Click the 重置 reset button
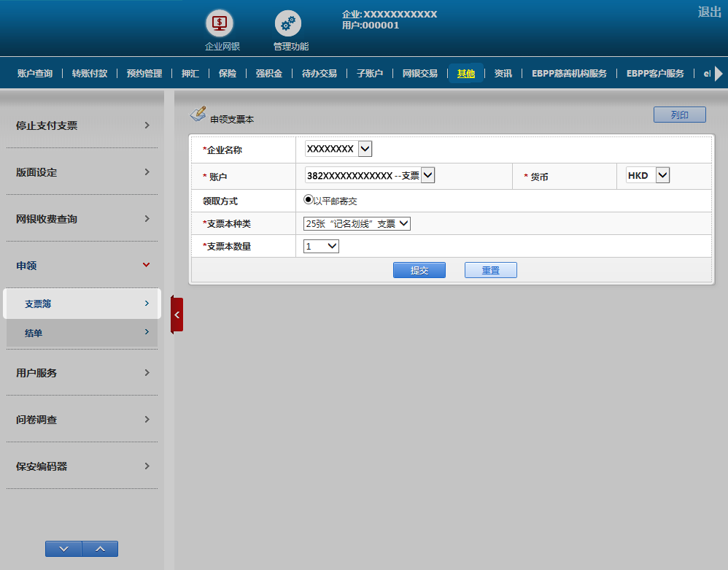 pos(490,270)
